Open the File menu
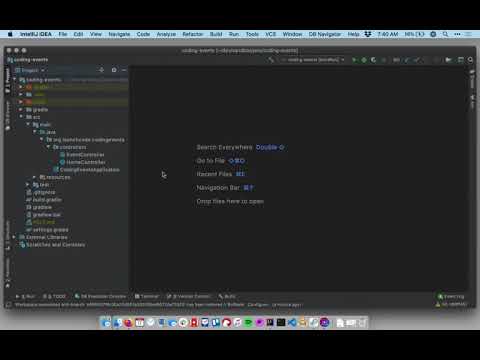480x360 pixels. click(63, 34)
